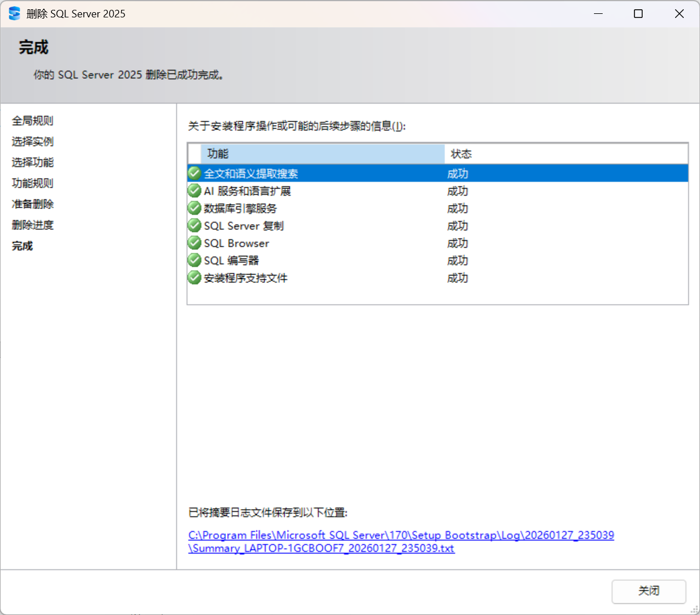Screen dimensions: 700x615
Task: Click the 关闭 button
Action: point(649,591)
